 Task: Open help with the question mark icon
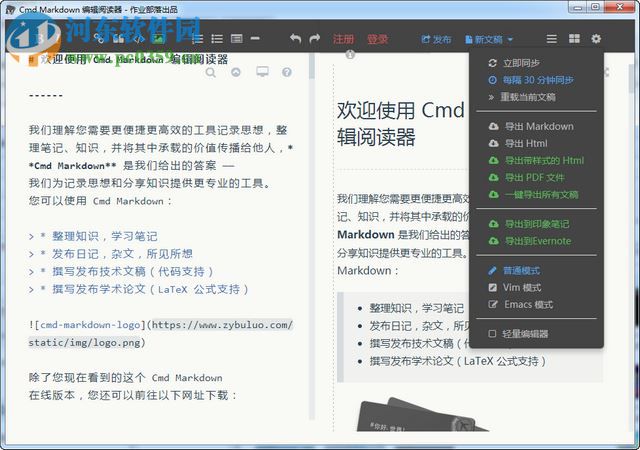pos(287,73)
